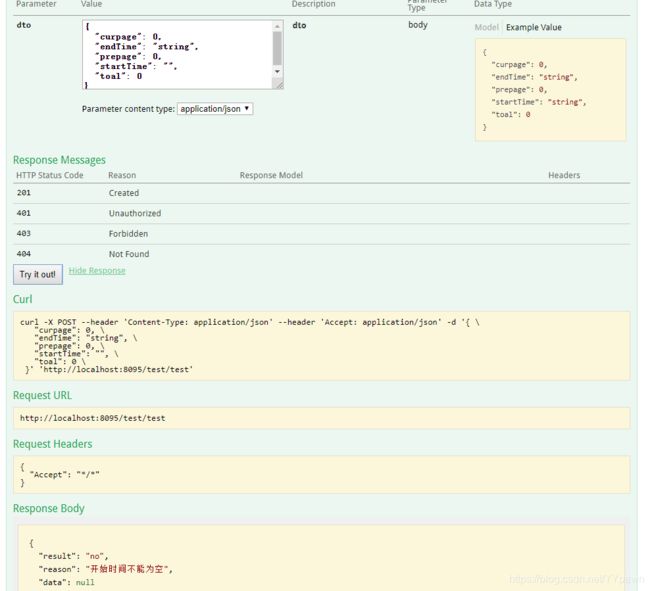Screen dimensions: 650x591
Task: Click the Created reason text
Action: click(x=124, y=193)
